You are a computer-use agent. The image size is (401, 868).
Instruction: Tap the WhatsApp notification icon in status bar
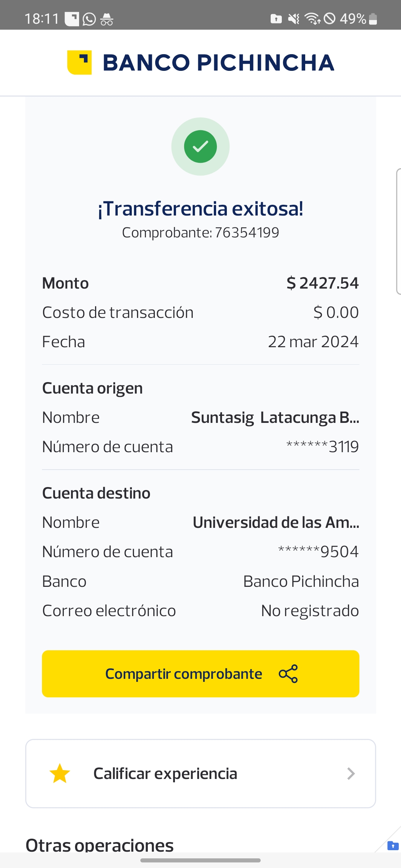[x=89, y=19]
